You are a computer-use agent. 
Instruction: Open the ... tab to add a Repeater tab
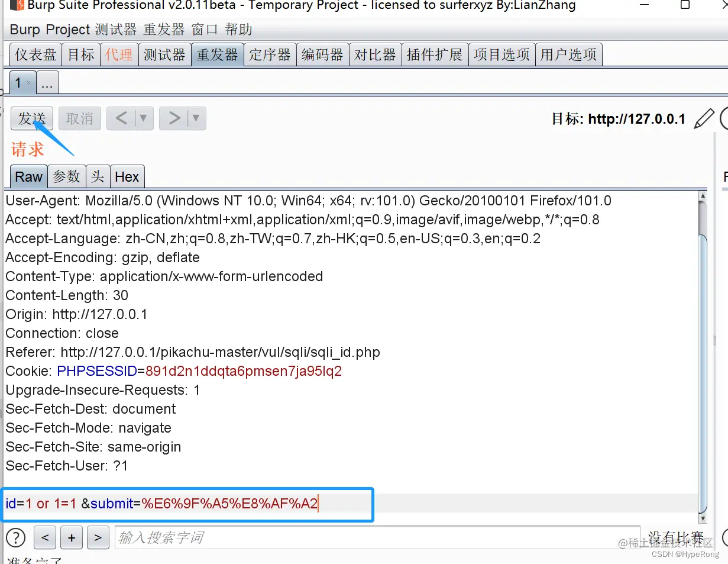pyautogui.click(x=47, y=82)
